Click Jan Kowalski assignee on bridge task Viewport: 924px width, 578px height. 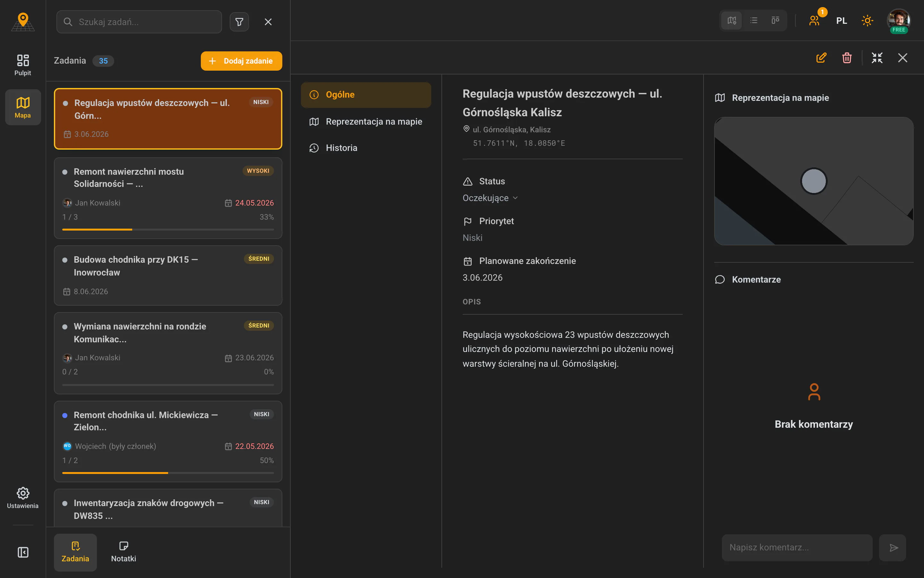(92, 203)
